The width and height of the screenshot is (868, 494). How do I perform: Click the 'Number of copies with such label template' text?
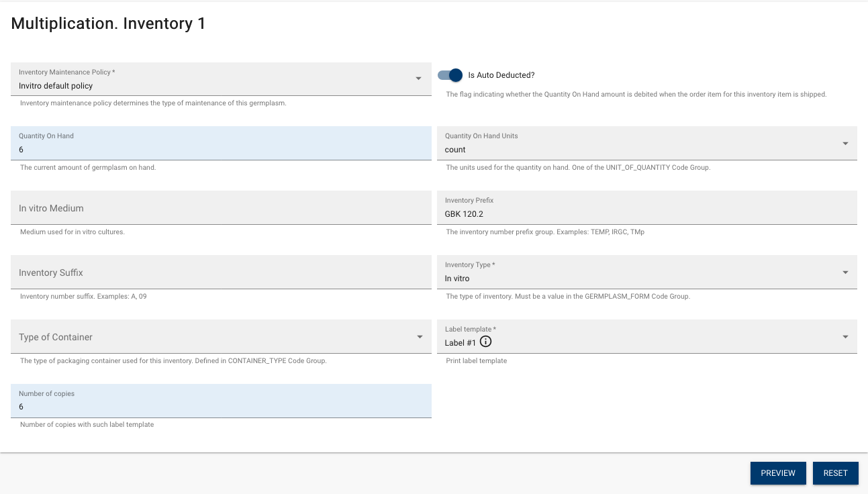tap(87, 424)
